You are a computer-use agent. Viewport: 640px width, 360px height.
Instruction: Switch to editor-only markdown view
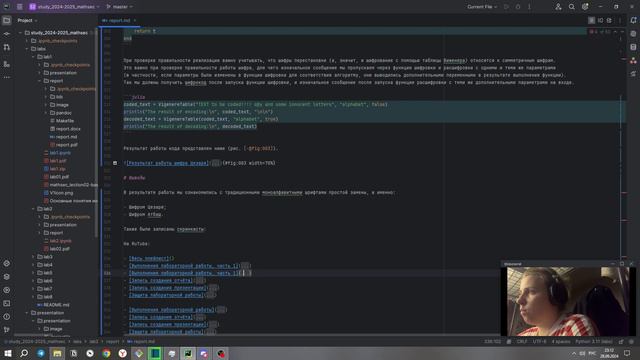591,20
